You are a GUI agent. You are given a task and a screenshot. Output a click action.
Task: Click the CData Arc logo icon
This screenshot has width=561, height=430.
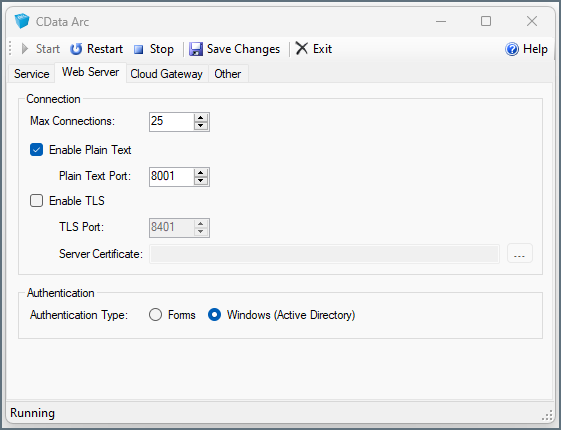pyautogui.click(x=21, y=21)
